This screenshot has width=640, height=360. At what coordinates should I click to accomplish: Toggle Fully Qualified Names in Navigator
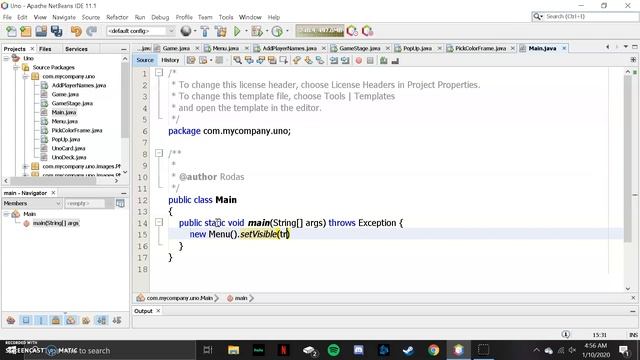pyautogui.click(x=86, y=320)
